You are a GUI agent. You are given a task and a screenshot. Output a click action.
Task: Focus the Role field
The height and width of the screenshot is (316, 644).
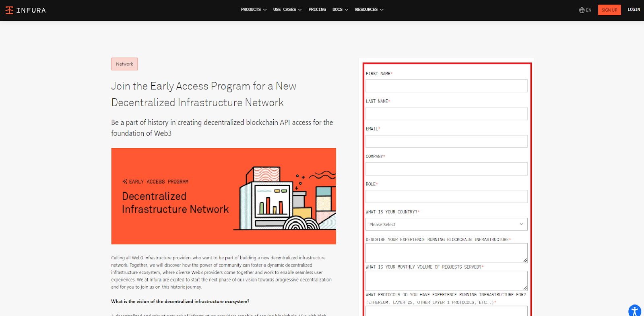pos(446,196)
